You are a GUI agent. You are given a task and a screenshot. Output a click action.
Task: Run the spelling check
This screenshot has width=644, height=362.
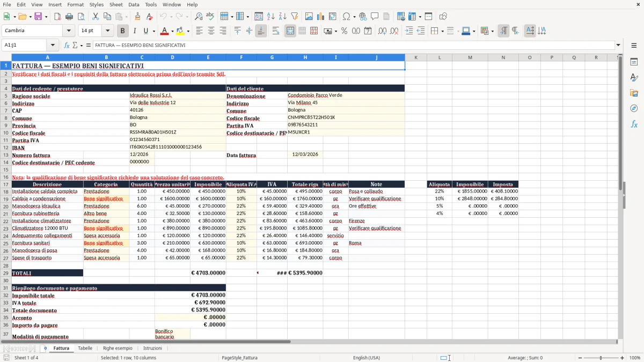click(x=210, y=17)
